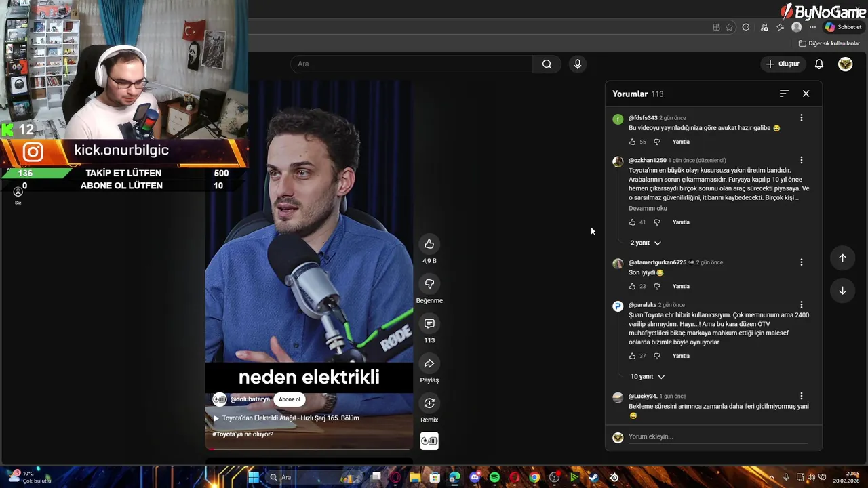The image size is (868, 488).
Task: Like @atamertgurkan6725's comment
Action: (632, 286)
